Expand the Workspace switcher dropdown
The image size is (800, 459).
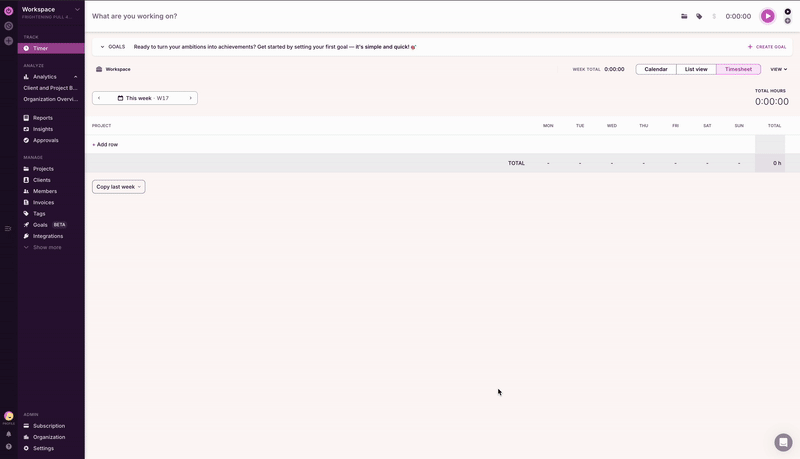77,9
